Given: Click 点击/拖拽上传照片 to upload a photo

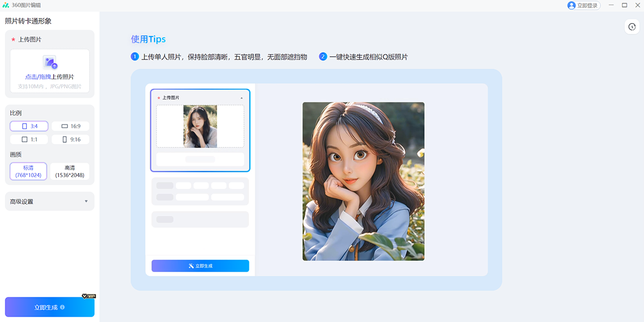Looking at the screenshot, I should tap(49, 75).
